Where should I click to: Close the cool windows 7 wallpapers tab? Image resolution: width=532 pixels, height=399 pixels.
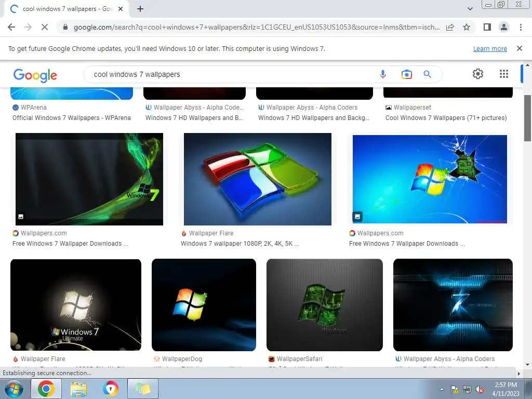pyautogui.click(x=121, y=9)
